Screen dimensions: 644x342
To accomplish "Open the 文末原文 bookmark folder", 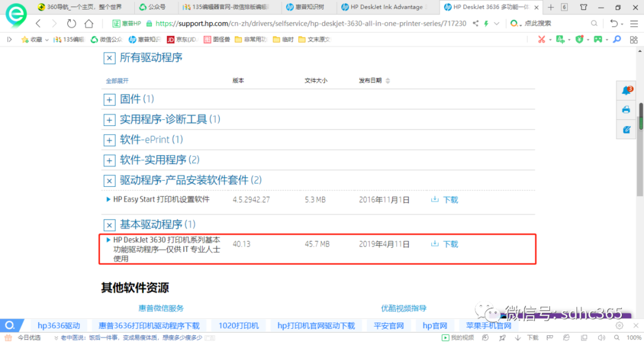I will (314, 39).
